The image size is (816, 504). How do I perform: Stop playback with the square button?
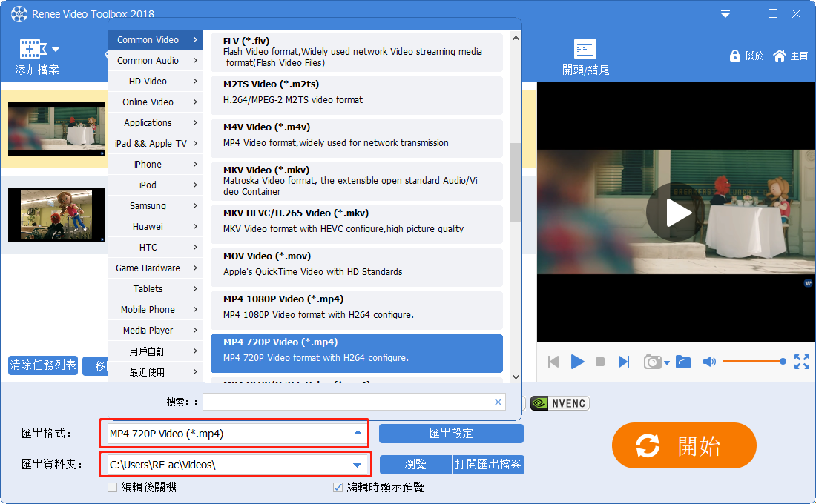click(x=600, y=362)
